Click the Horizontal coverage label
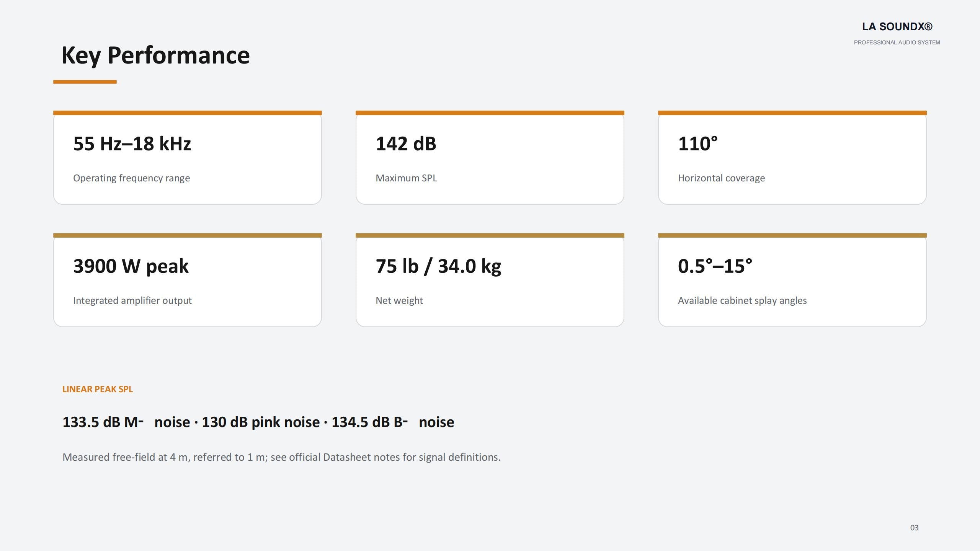 (721, 178)
